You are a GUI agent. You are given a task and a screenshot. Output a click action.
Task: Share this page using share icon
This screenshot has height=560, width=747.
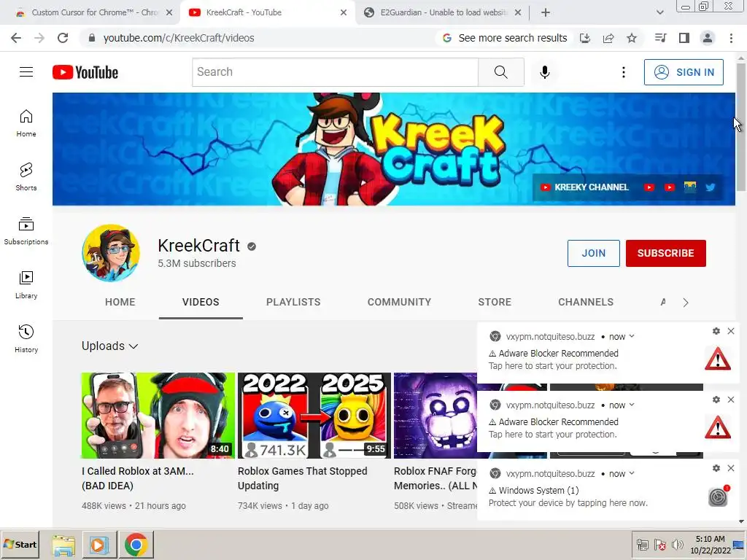click(x=608, y=38)
